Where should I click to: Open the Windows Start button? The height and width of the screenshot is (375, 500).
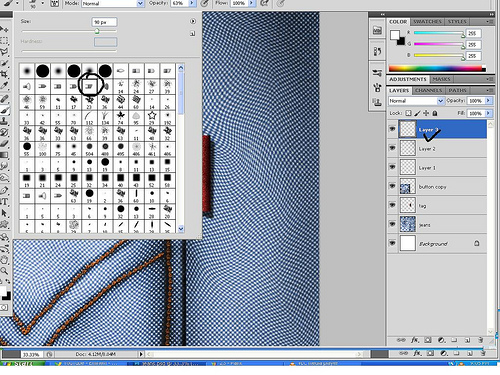click(x=22, y=363)
